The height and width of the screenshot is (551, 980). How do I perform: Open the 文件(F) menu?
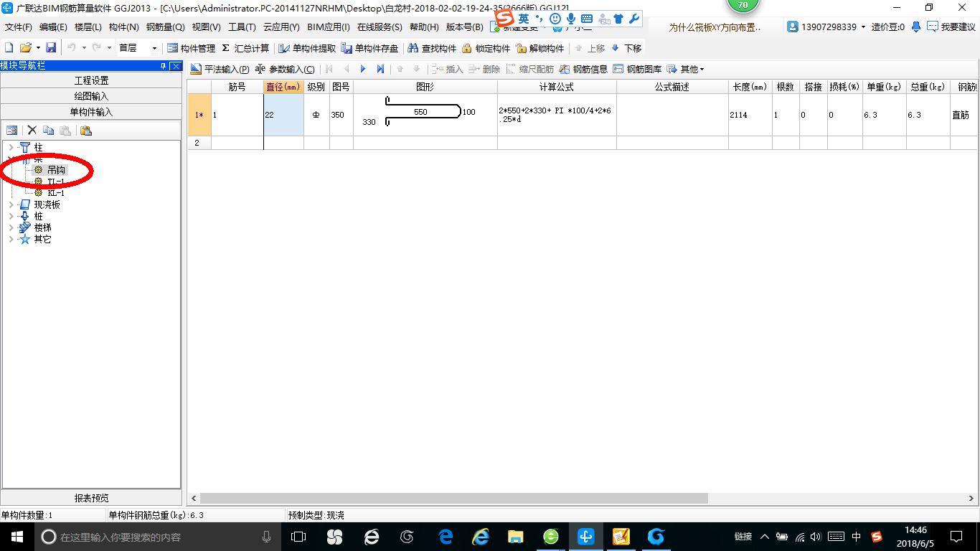point(19,27)
